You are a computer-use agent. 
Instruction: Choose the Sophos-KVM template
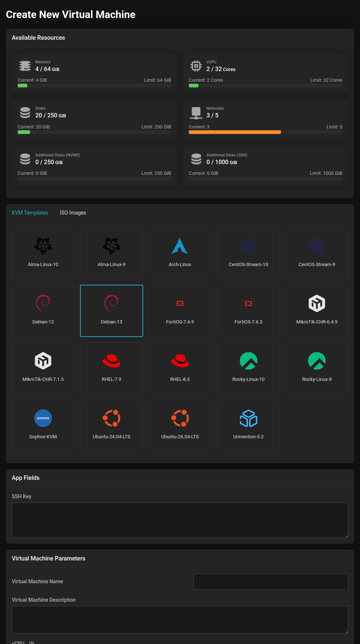click(43, 425)
